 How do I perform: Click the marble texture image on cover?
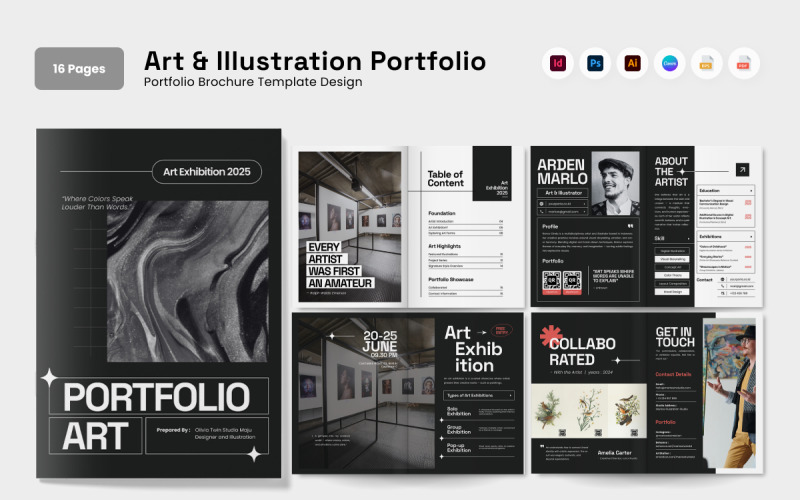click(x=188, y=282)
